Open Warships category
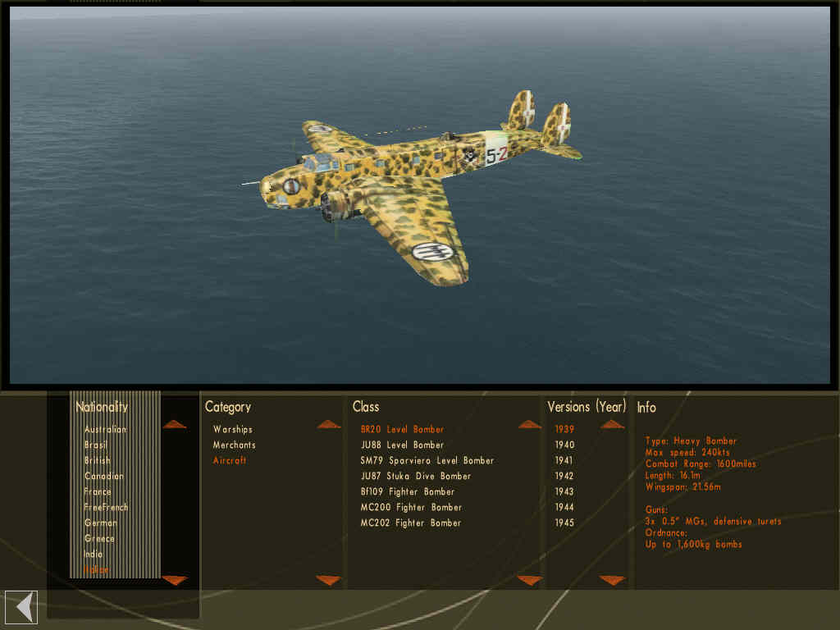Screen dimensions: 840x630 tap(233, 430)
